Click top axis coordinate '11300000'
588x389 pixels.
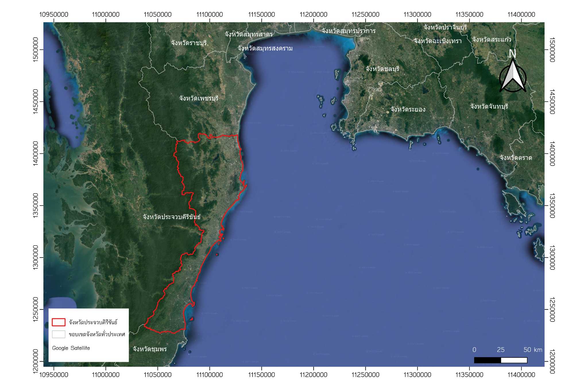(417, 15)
